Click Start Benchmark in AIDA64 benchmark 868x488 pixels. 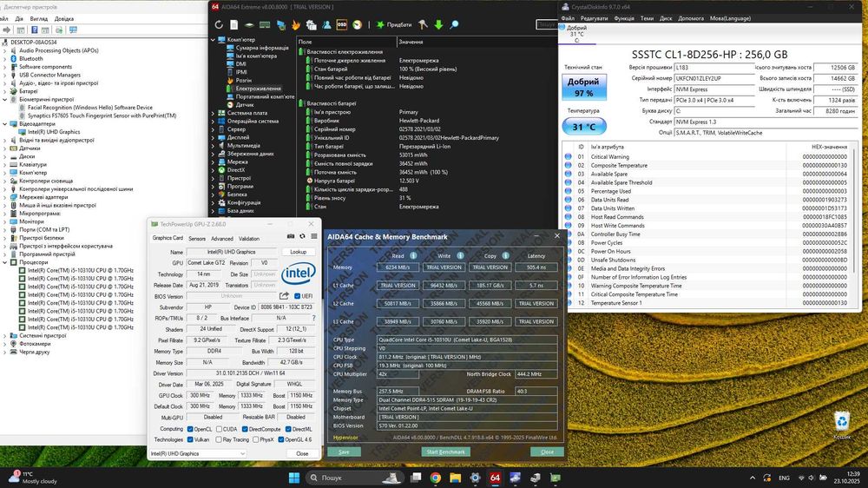pyautogui.click(x=445, y=452)
